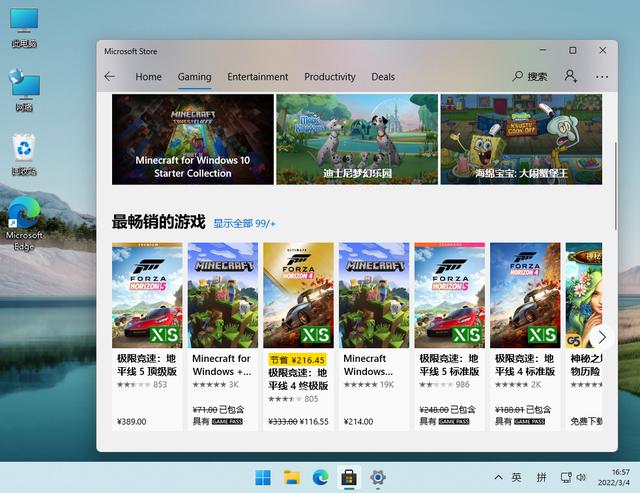Open Forza Horizon 5 Premium game cover
The width and height of the screenshot is (640, 493).
coord(147,295)
